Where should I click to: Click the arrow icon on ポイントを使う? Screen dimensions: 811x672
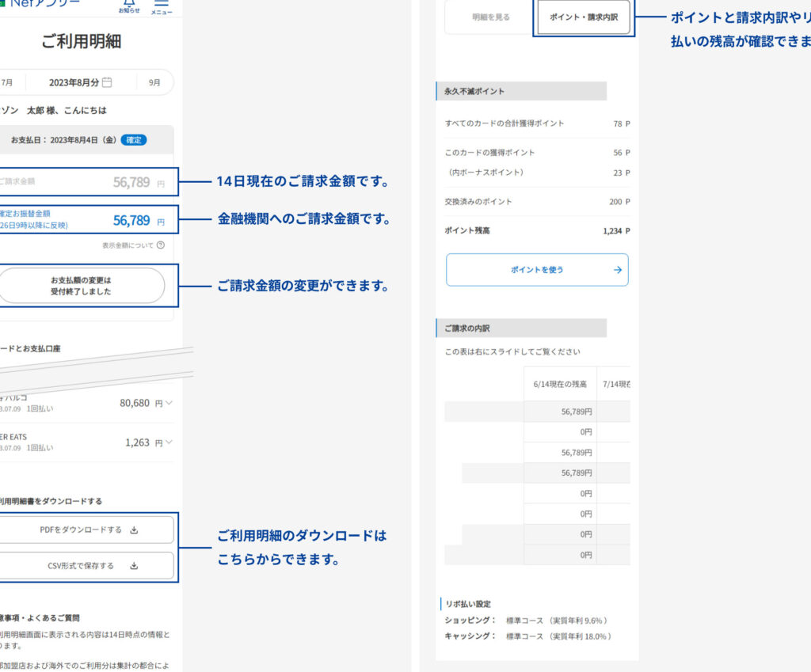click(x=618, y=270)
